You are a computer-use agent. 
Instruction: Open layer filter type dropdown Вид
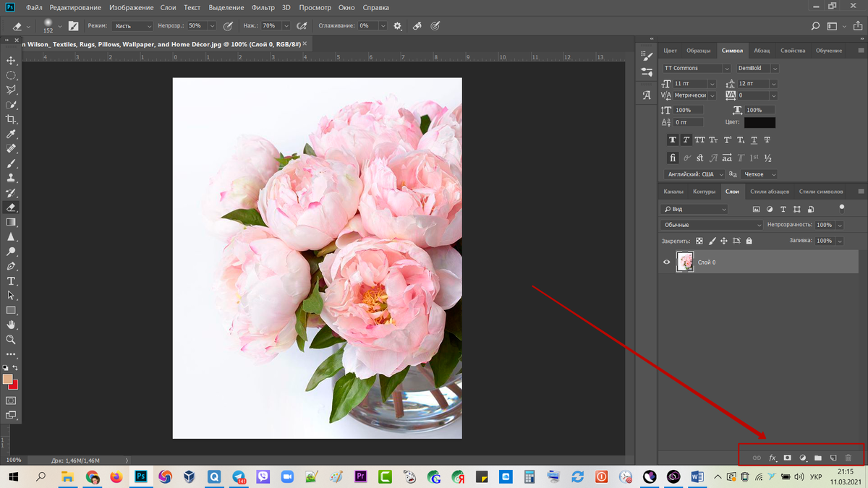click(694, 209)
